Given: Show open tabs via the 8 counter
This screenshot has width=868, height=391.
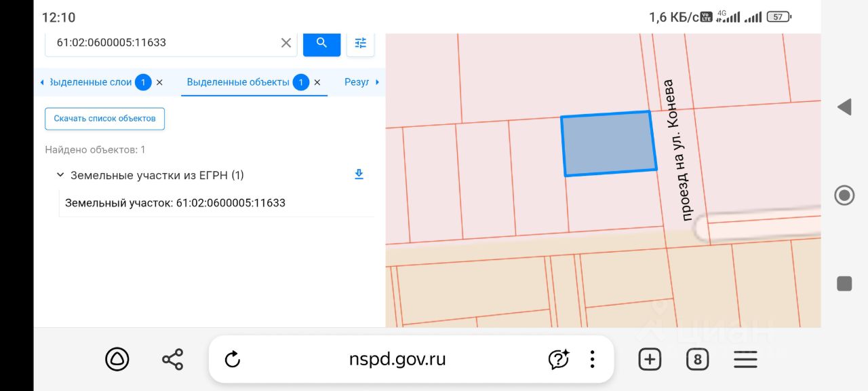Looking at the screenshot, I should click(697, 359).
